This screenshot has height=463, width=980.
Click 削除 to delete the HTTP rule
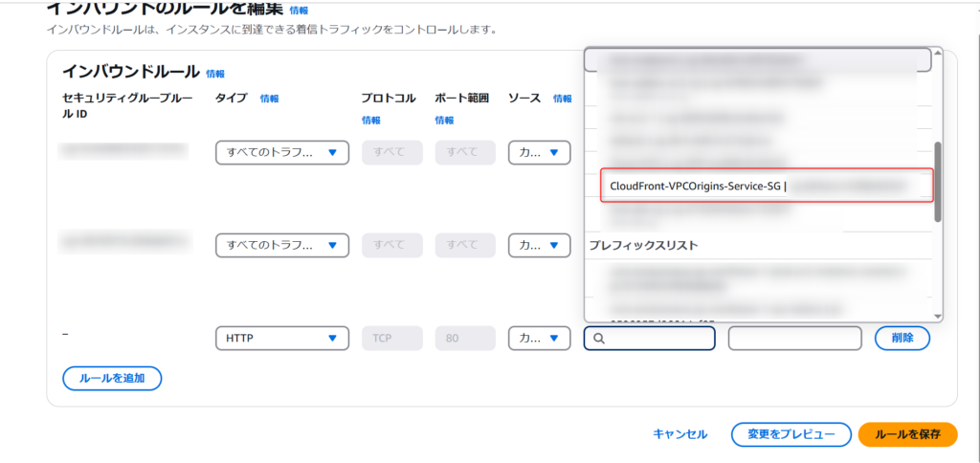[x=902, y=338]
